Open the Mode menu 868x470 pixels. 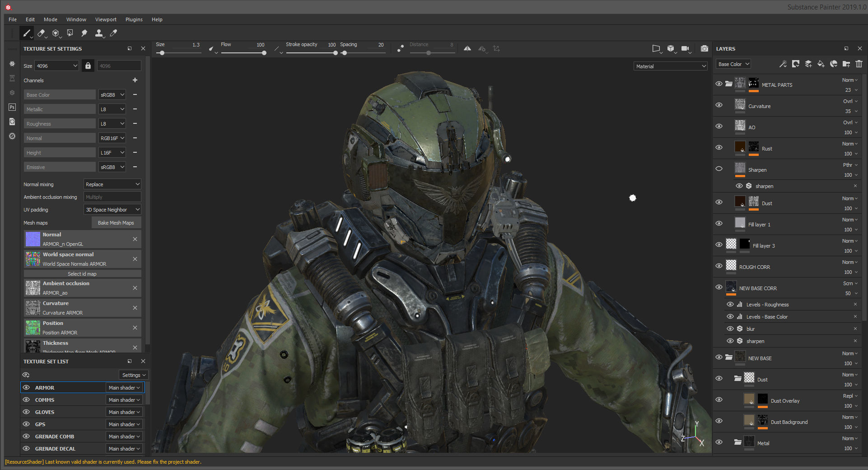(x=51, y=19)
